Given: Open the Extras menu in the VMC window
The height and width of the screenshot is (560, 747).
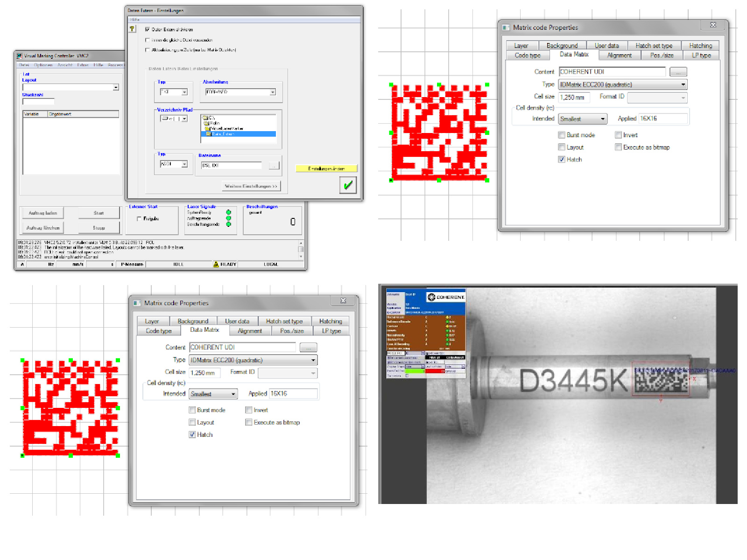Looking at the screenshot, I should tap(83, 65).
